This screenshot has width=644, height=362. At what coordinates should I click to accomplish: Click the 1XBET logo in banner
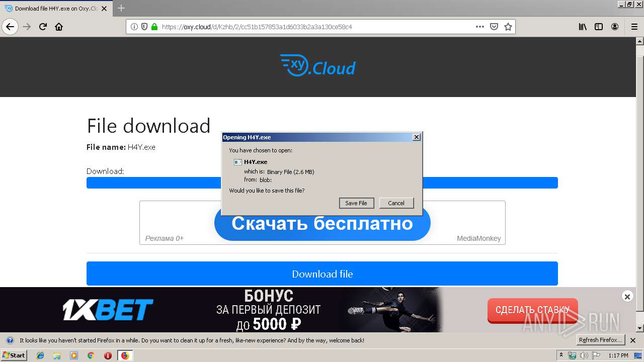[x=108, y=310]
